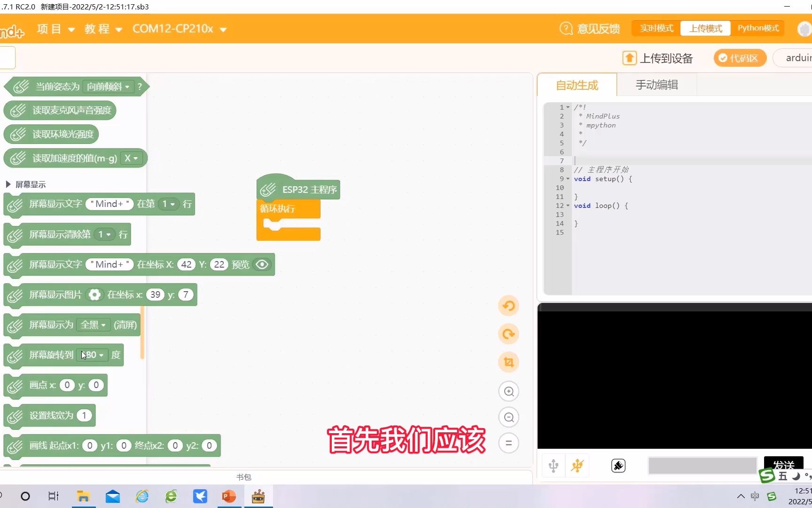Click the user avatar icon in header
812x508 pixels.
(x=805, y=29)
